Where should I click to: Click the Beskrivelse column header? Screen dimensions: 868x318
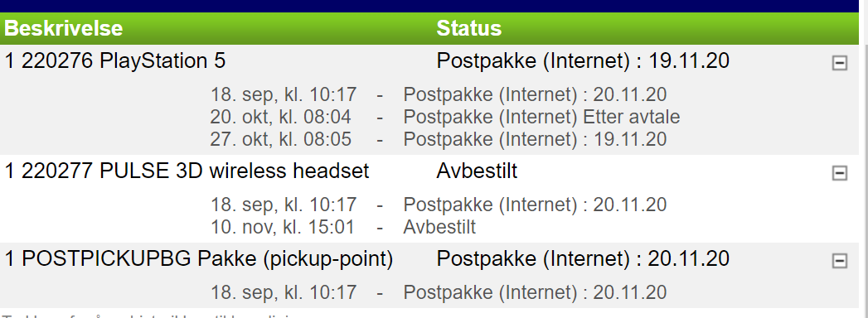pyautogui.click(x=64, y=28)
